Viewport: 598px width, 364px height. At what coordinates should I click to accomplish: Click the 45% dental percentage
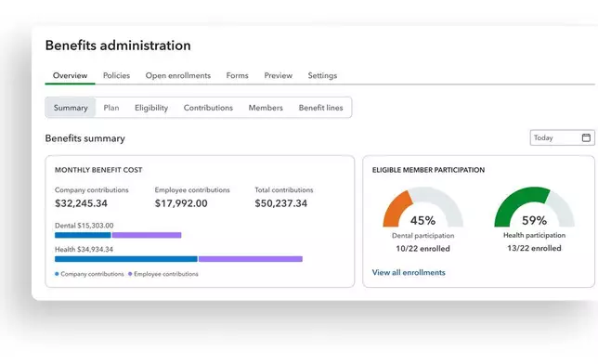[422, 221]
